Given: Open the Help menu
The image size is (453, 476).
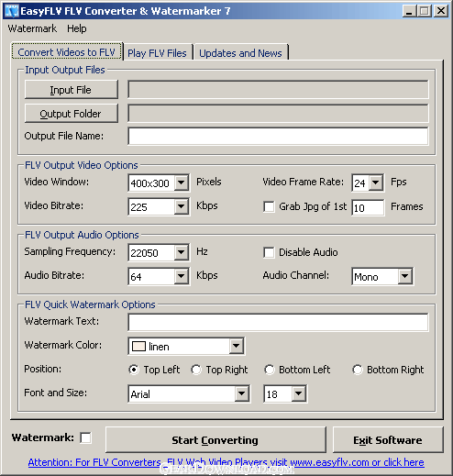Looking at the screenshot, I should click(x=77, y=28).
